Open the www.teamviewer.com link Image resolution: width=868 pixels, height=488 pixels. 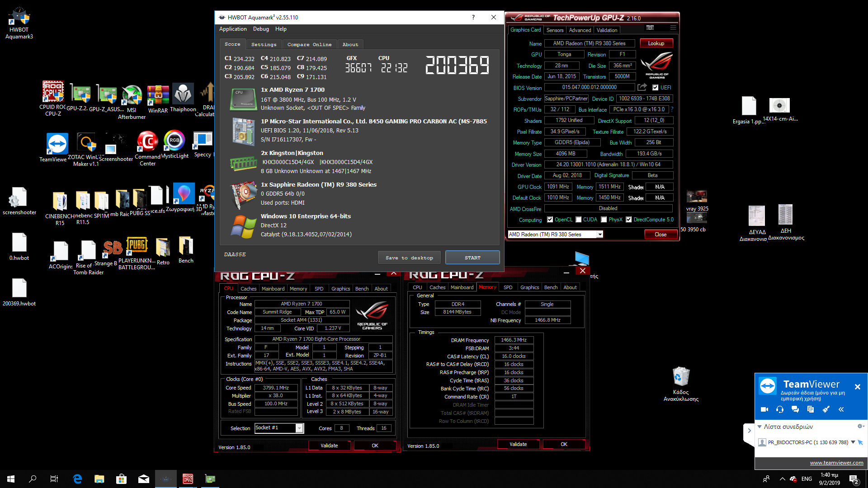click(836, 463)
